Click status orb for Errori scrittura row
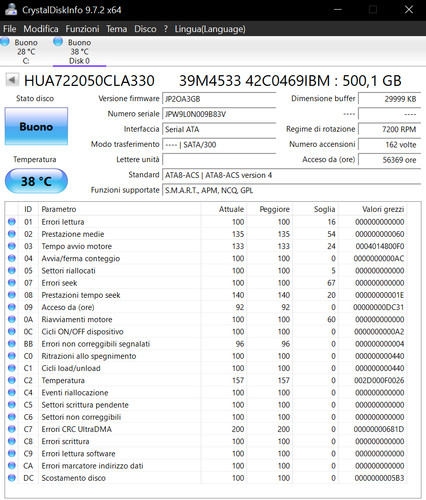The width and height of the screenshot is (426, 500). (x=12, y=441)
